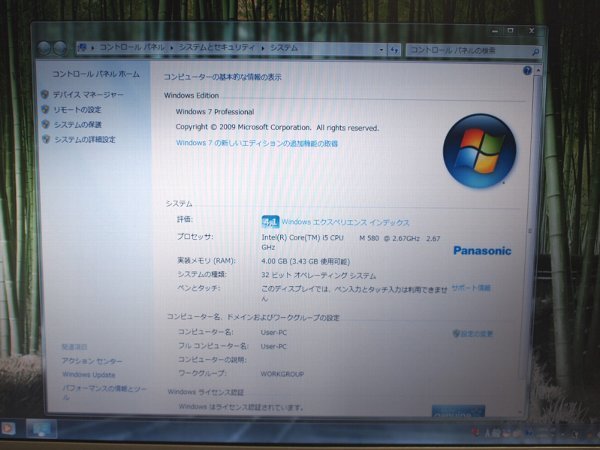This screenshot has height=450, width=600.
Task: Expand arrow after コントロール パネル breadcrumb
Action: 171,48
